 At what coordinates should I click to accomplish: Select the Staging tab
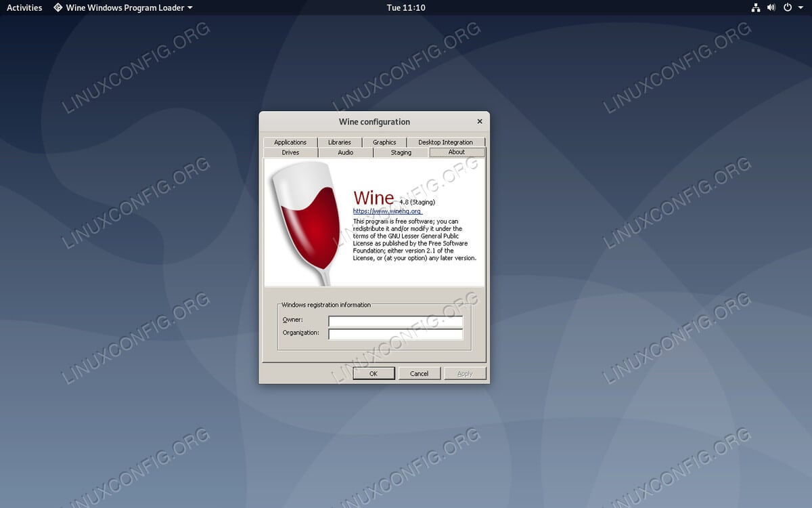tap(401, 152)
